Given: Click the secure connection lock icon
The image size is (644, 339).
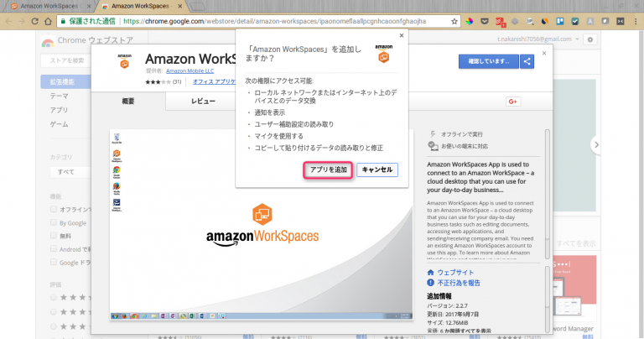Looking at the screenshot, I should (x=63, y=21).
